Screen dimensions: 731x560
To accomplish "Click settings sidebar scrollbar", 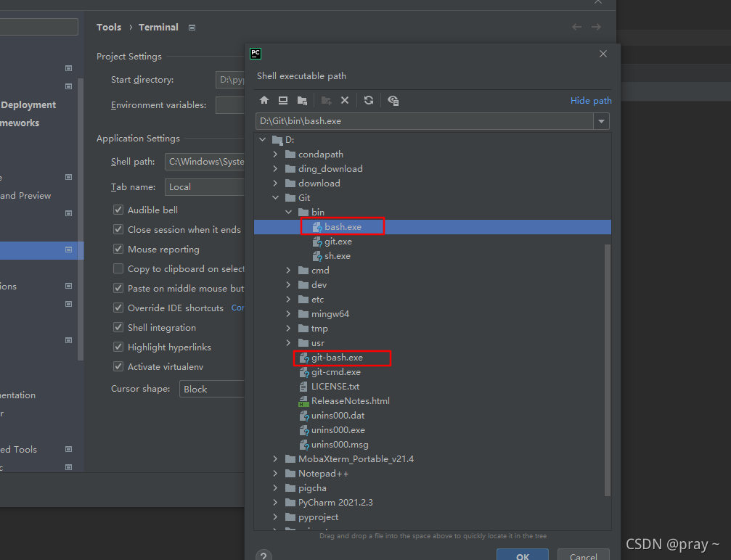I will [81, 219].
